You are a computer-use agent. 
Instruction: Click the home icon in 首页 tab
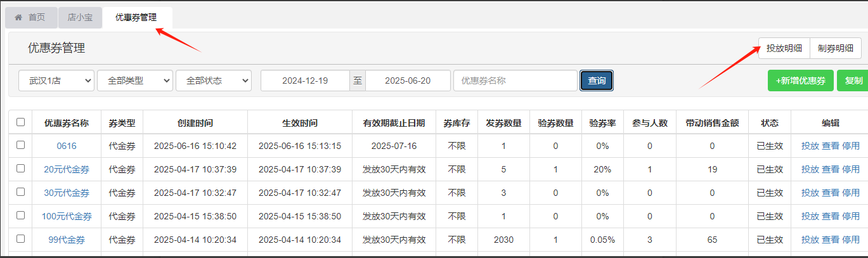18,18
